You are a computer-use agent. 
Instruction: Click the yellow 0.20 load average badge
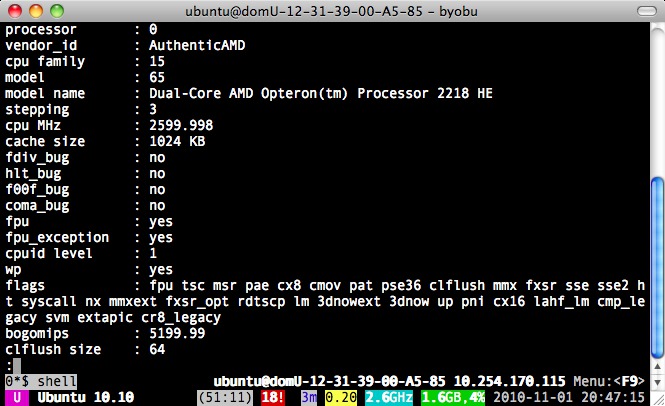[341, 398]
